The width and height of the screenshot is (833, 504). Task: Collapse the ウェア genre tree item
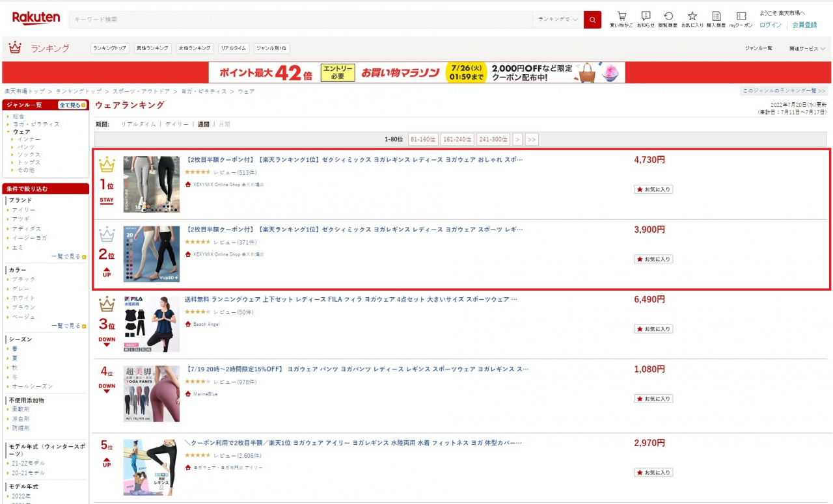pos(21,131)
